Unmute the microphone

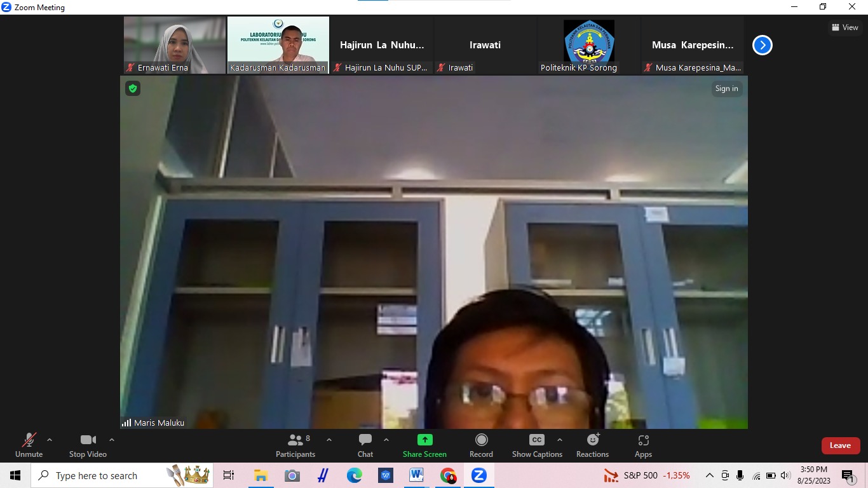pos(29,445)
